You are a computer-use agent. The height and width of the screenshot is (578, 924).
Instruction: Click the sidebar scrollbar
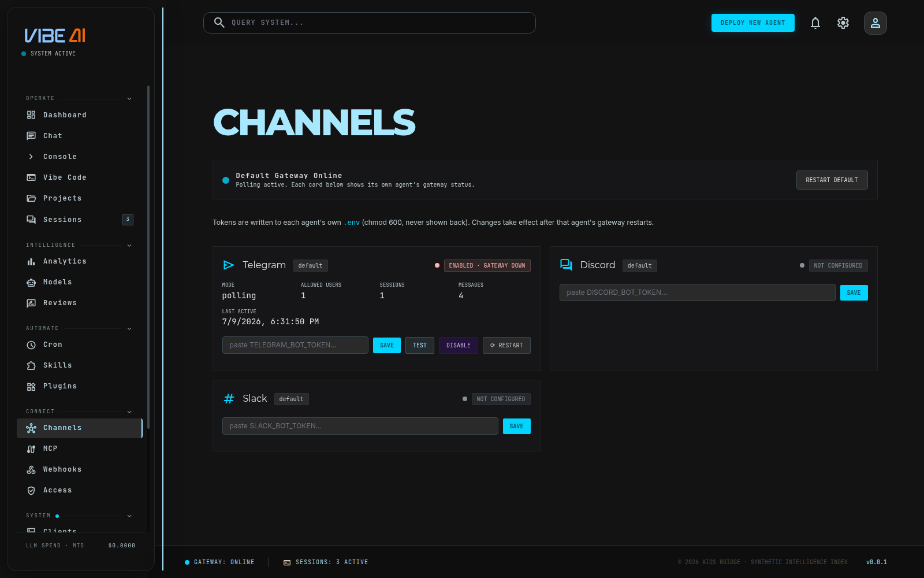tap(148, 257)
